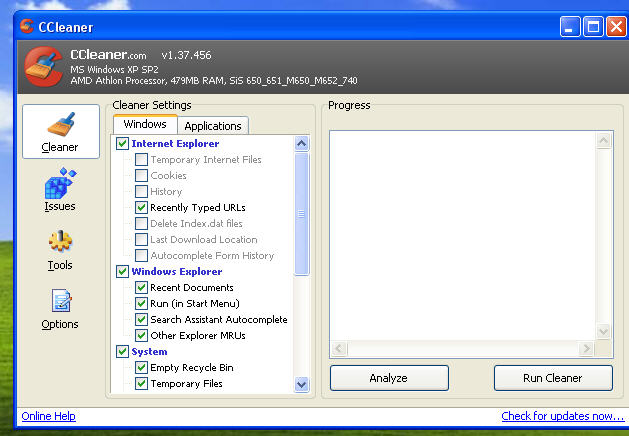The height and width of the screenshot is (436, 629).
Task: Click Progress pane scroll right arrow
Action: [x=586, y=348]
